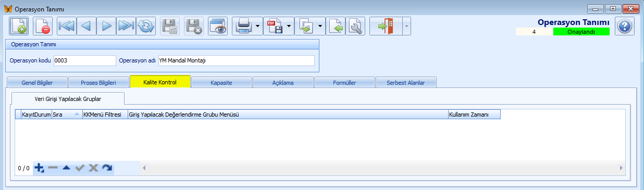This screenshot has width=644, height=190.
Task: Open the preview eye icon
Action: (x=218, y=26)
